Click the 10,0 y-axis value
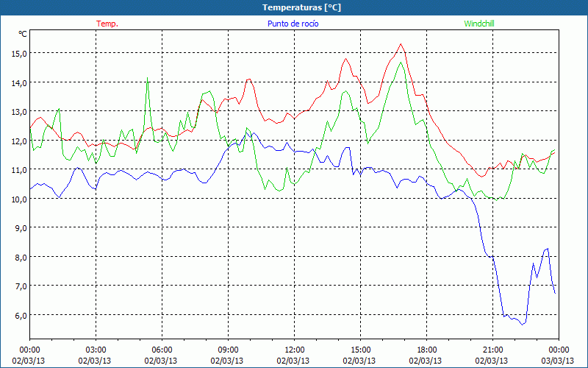 tap(19, 199)
